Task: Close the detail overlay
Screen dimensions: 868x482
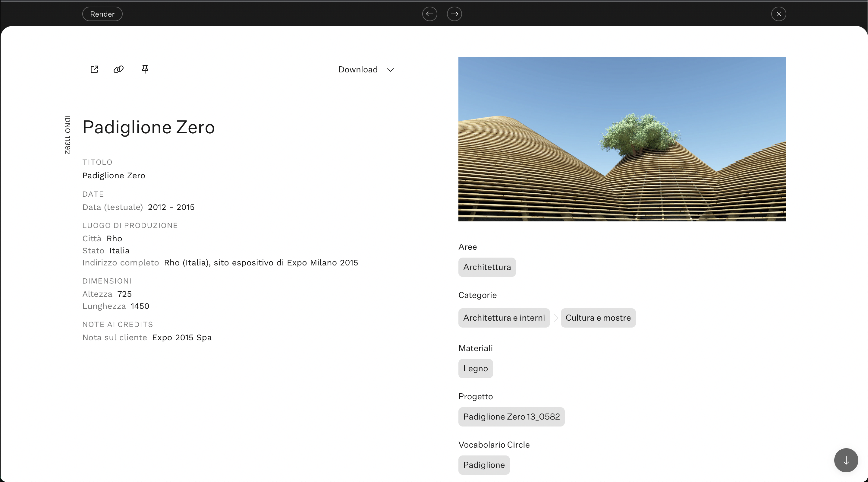Action: pos(778,14)
